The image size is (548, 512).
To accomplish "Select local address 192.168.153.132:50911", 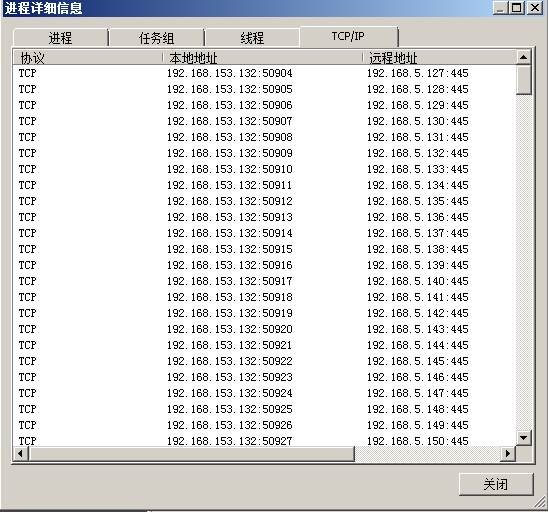I will click(x=229, y=185).
